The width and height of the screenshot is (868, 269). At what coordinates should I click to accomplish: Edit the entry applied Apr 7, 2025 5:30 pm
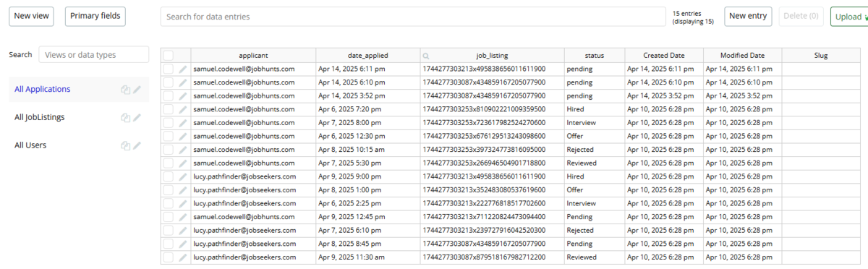183,163
